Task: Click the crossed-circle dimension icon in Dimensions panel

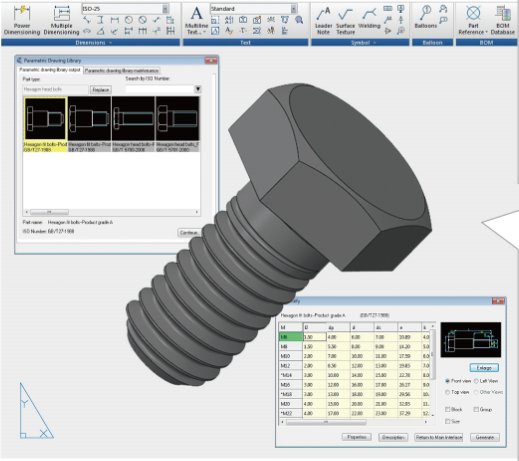Action: click(143, 20)
